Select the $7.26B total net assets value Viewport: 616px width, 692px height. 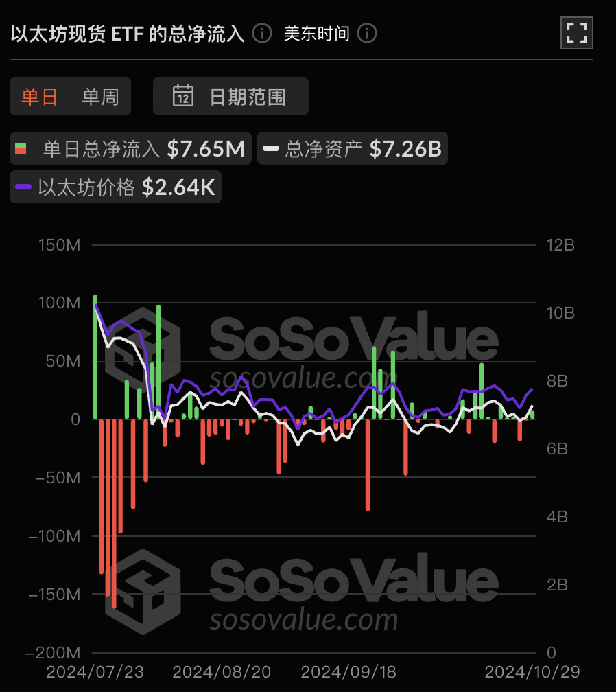[405, 149]
